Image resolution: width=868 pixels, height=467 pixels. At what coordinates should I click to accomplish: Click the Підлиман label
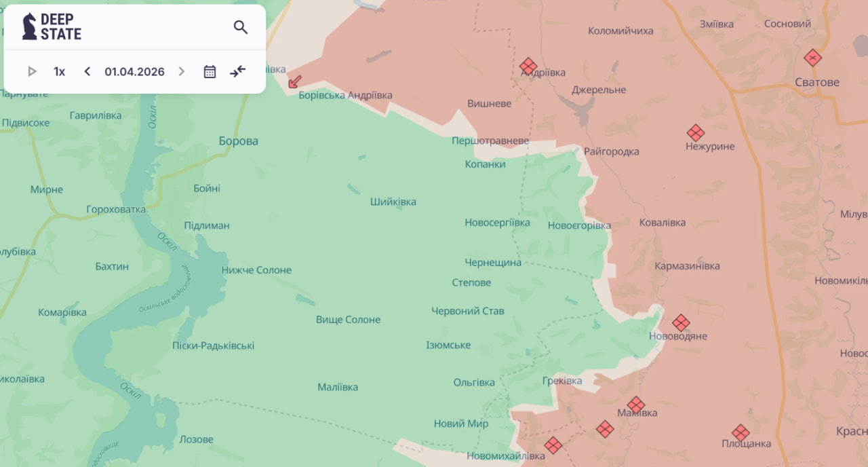[x=207, y=225]
